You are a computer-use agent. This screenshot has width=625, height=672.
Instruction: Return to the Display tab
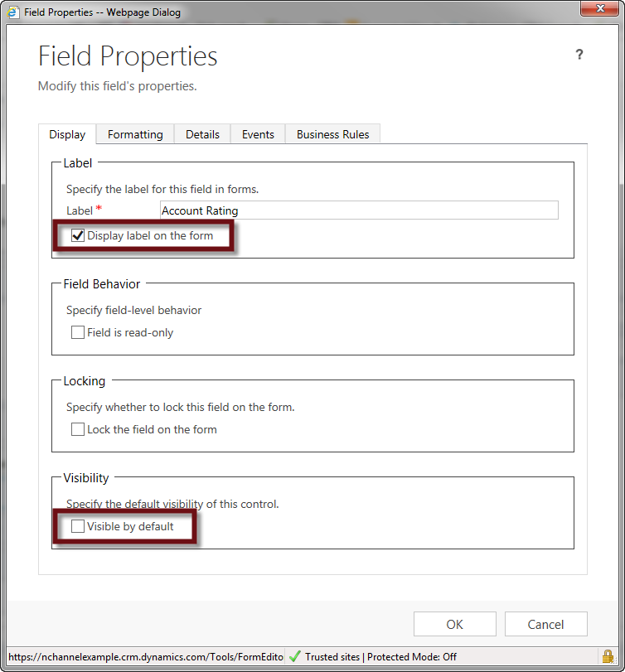67,134
